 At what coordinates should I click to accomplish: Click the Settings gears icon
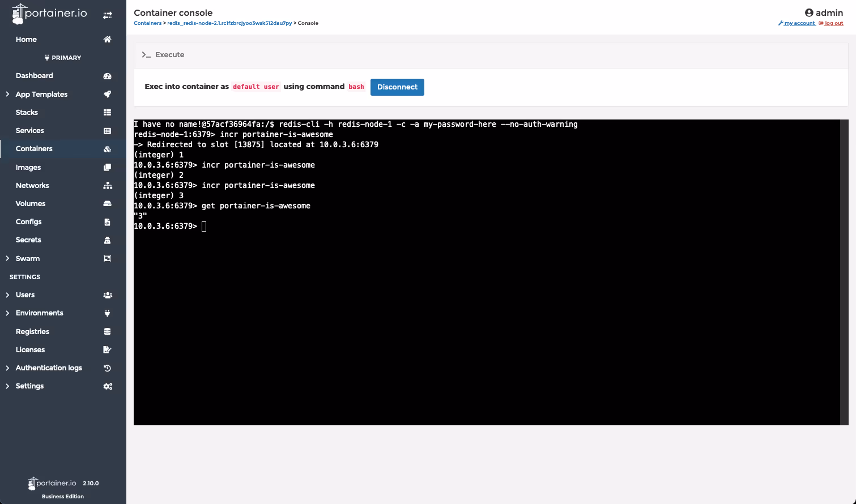108,386
